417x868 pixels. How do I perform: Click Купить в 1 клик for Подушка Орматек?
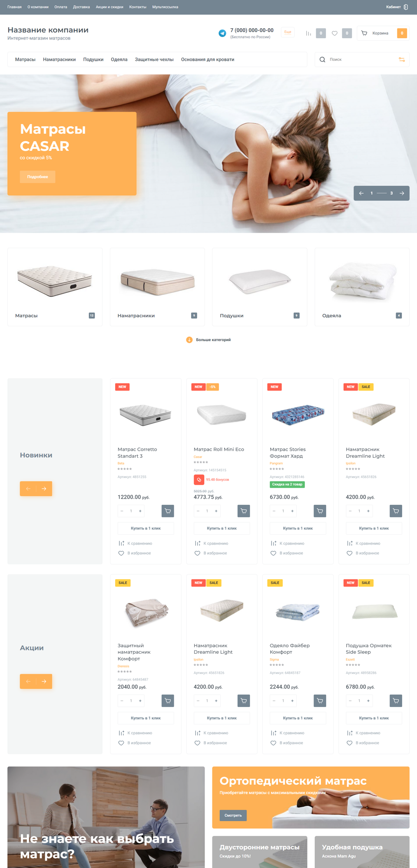374,718
